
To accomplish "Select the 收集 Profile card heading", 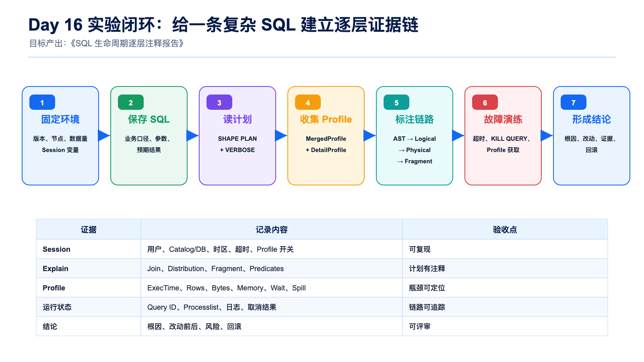I will tap(326, 119).
